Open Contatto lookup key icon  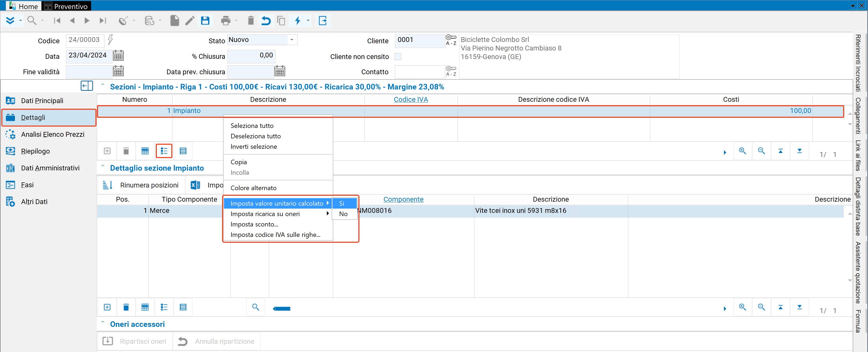coord(451,71)
